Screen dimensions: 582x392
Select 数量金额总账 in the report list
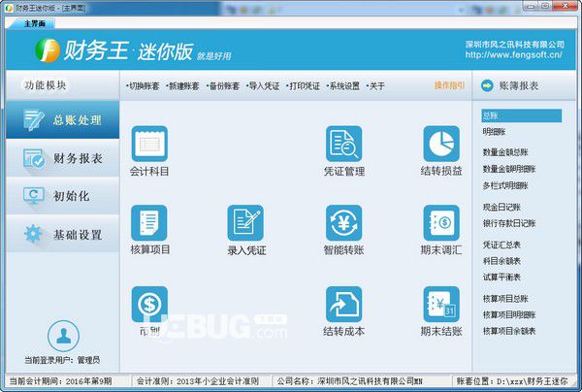click(505, 152)
